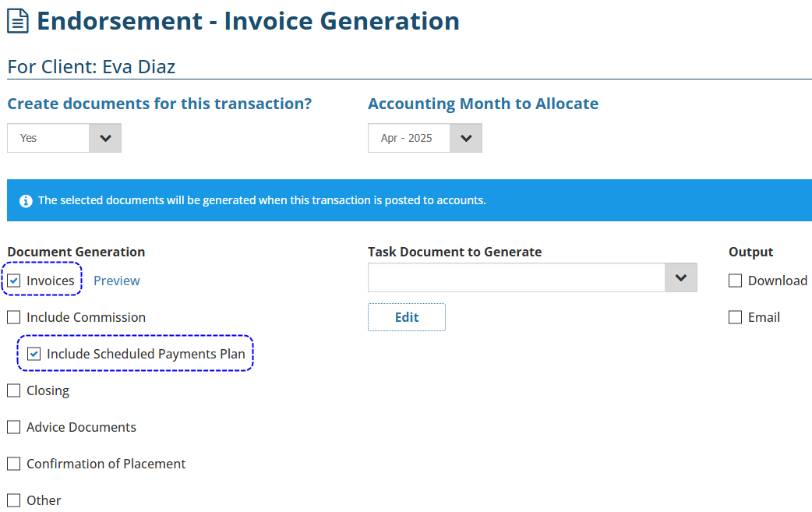
Task: Enable the Include Commission checkbox
Action: tap(14, 317)
